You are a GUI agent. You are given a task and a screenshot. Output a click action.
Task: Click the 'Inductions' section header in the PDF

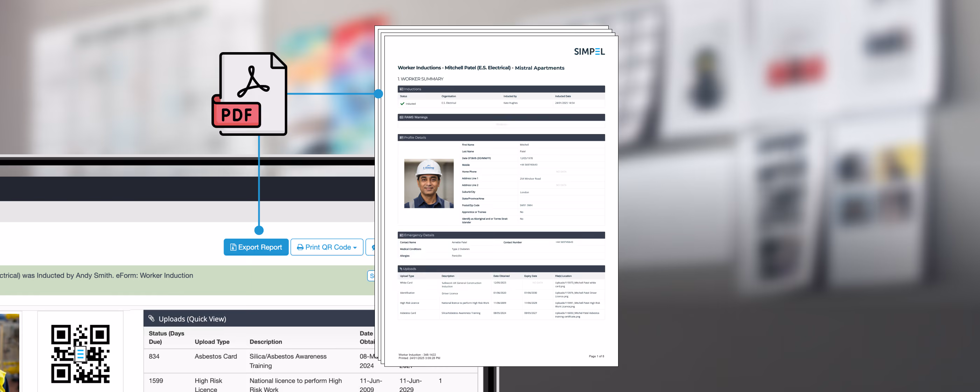(x=501, y=89)
